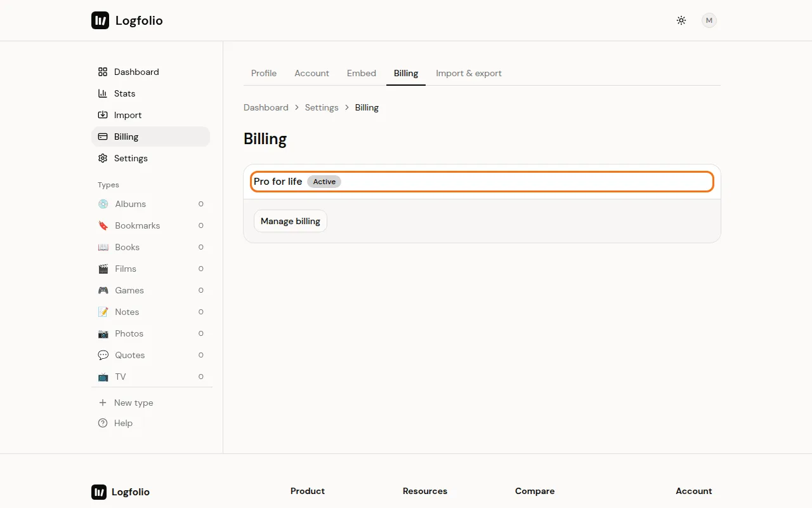This screenshot has height=508, width=812.
Task: Click the Stats bar chart icon
Action: (103, 93)
